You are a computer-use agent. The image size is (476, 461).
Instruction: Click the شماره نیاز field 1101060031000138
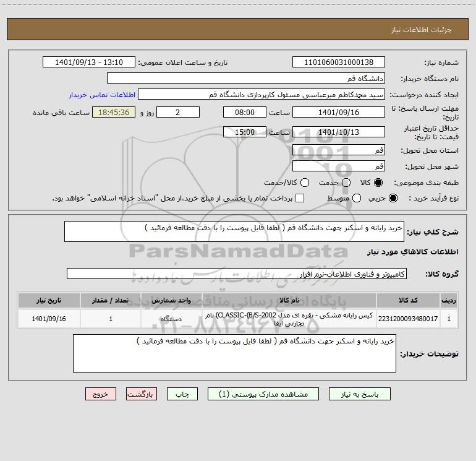(339, 62)
